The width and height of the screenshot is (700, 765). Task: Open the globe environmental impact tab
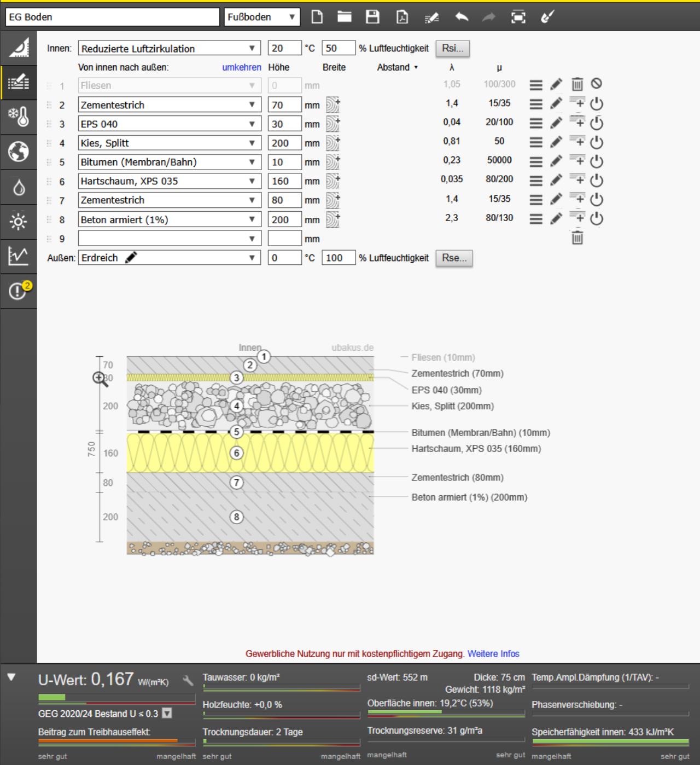pyautogui.click(x=18, y=152)
